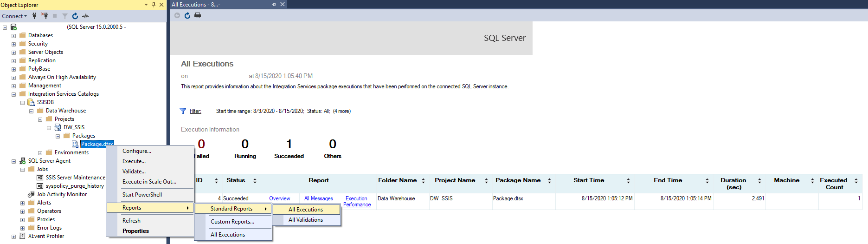The width and height of the screenshot is (868, 244).
Task: Sort by Package Name column arrows
Action: point(549,180)
